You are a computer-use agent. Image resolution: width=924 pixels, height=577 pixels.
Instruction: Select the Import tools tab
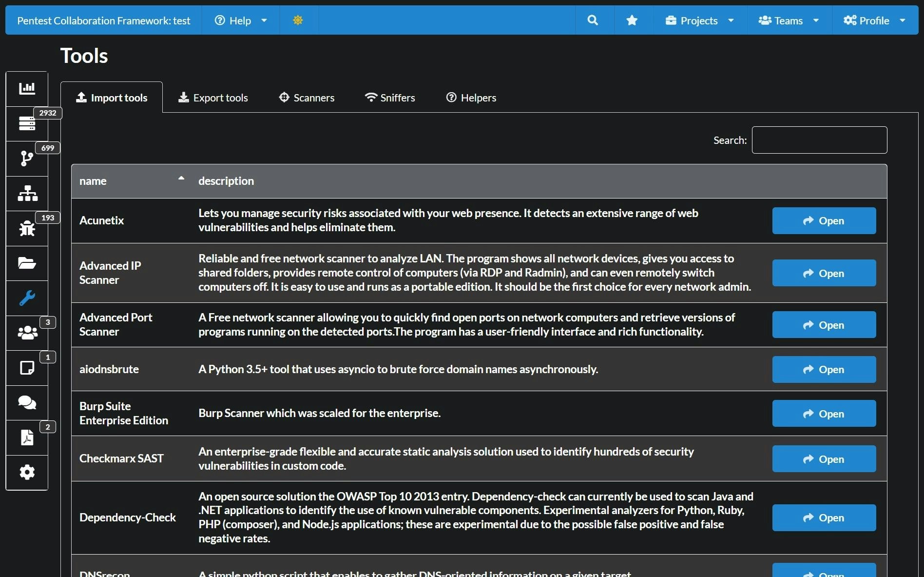pos(112,98)
